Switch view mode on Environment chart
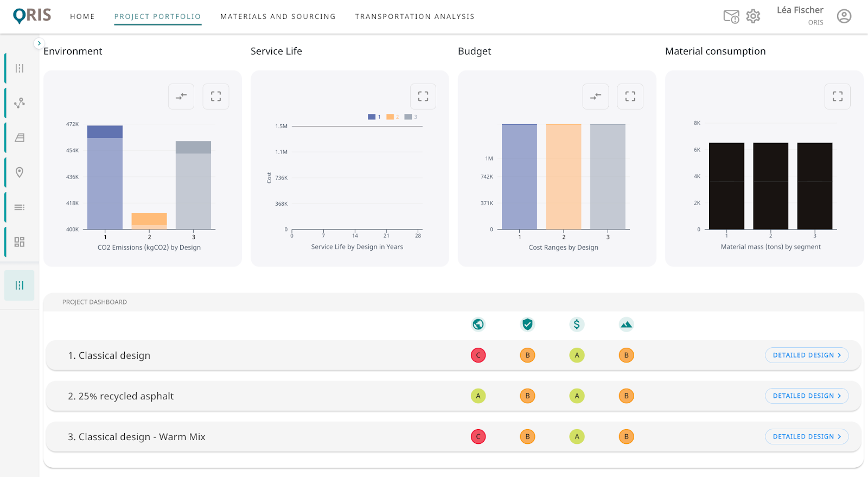This screenshot has width=868, height=477. point(181,97)
